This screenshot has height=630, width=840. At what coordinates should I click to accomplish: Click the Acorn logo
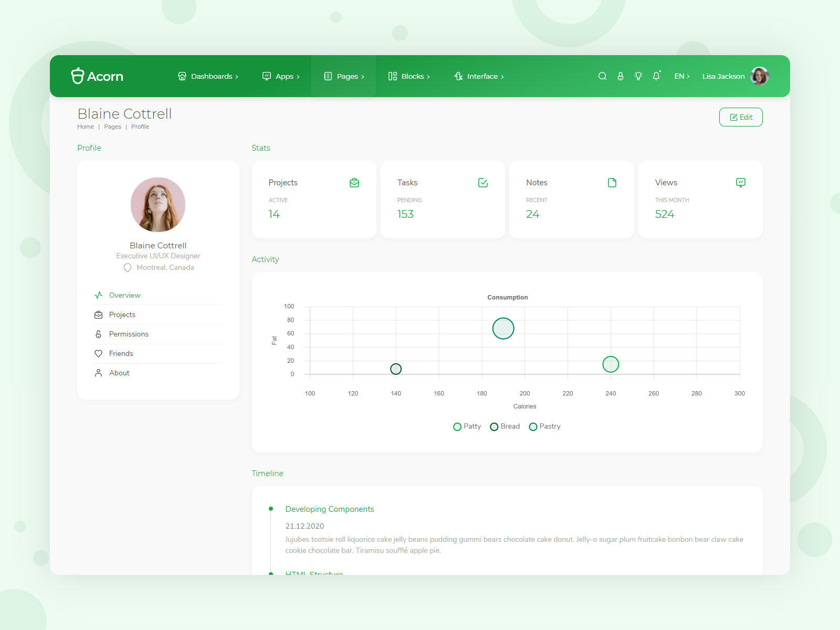click(x=97, y=76)
